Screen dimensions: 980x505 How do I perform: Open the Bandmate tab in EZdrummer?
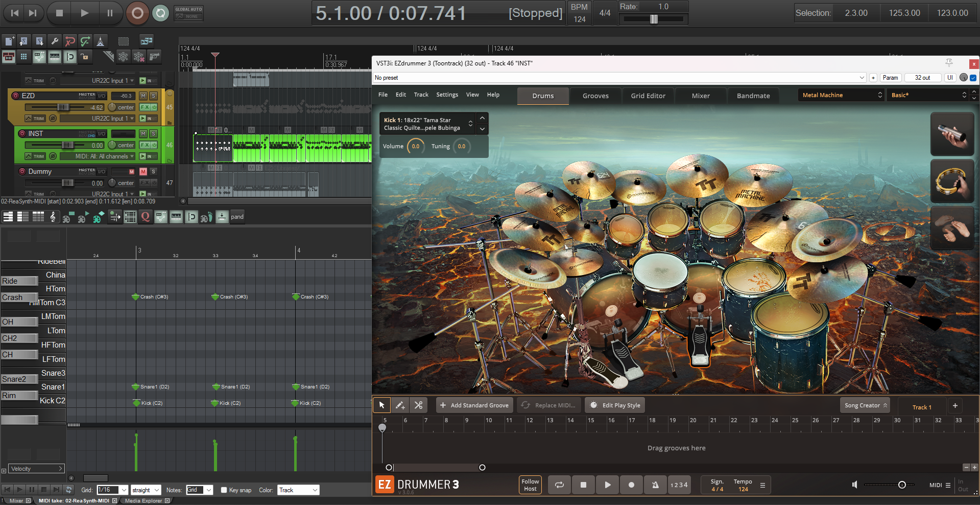tap(753, 96)
